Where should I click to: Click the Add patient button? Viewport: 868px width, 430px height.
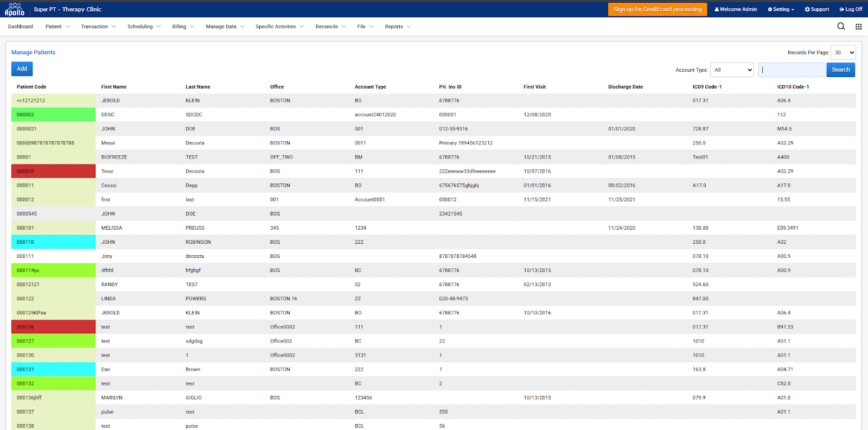[x=22, y=69]
